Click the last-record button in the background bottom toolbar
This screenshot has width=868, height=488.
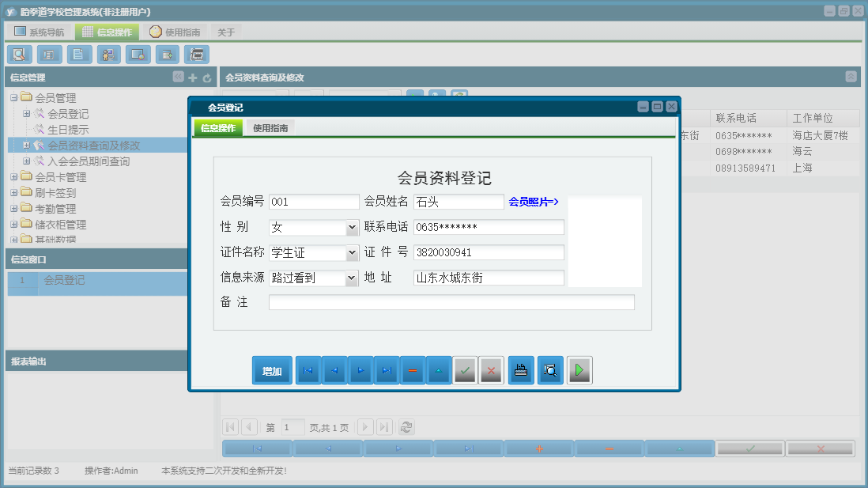coord(469,448)
